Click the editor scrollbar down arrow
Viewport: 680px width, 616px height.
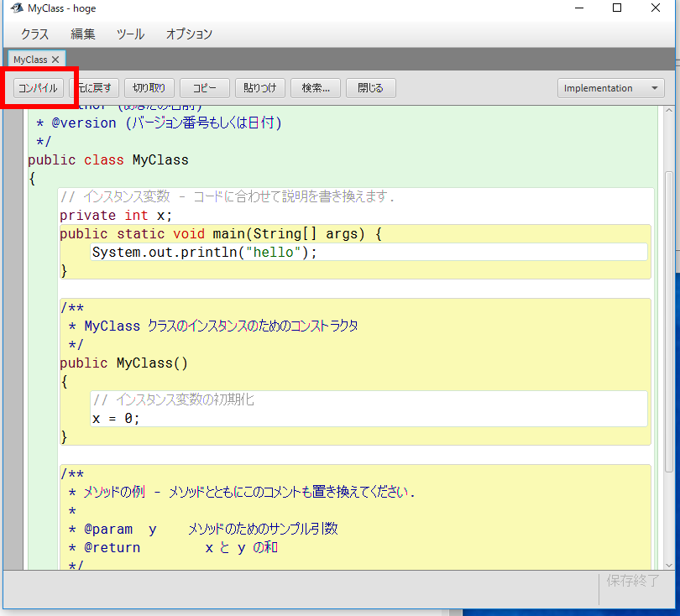(669, 565)
